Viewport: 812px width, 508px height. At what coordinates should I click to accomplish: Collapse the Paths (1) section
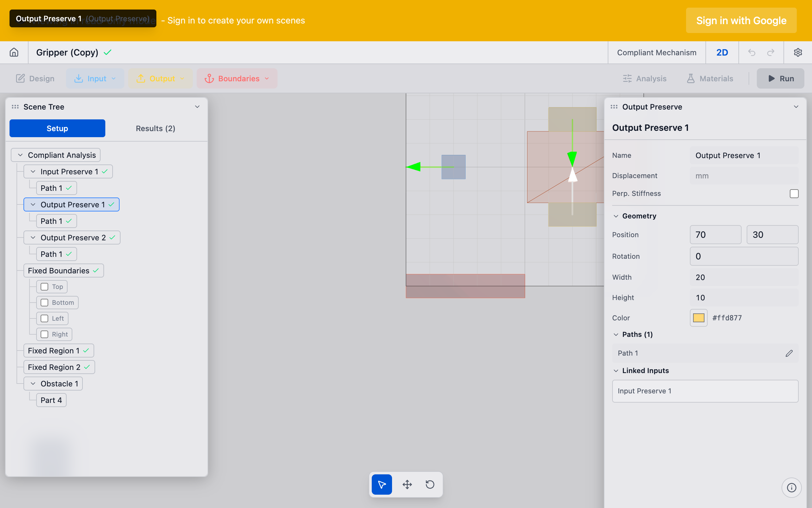tap(616, 334)
